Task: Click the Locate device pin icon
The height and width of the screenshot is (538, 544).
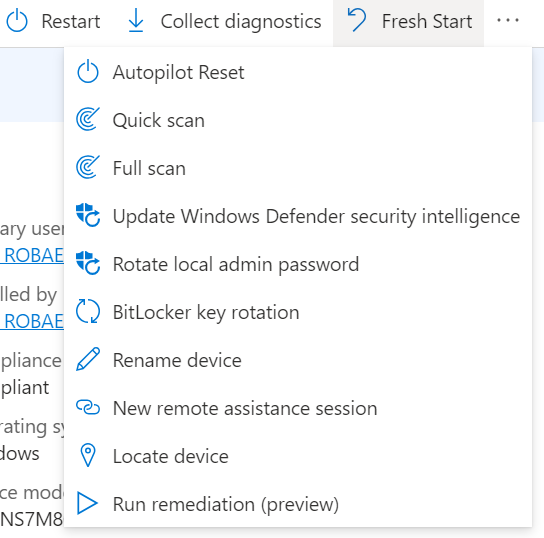Action: 88,455
